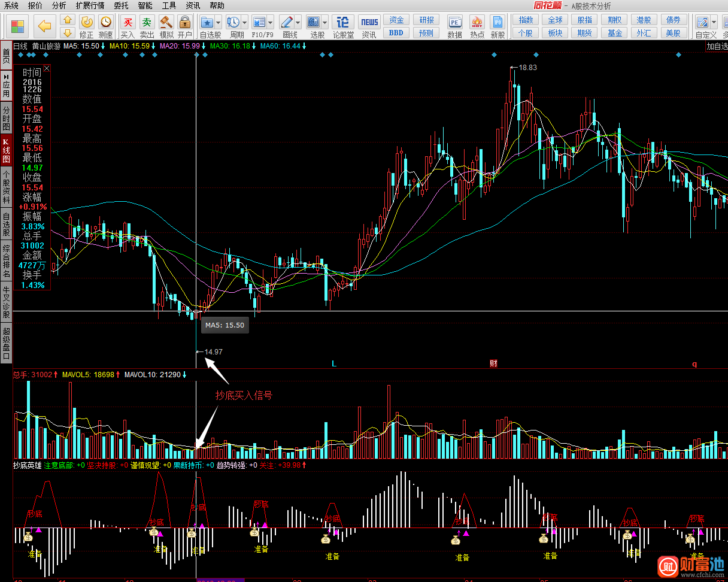Open the 扩展行情 menu
The image size is (728, 582).
pos(90,5)
